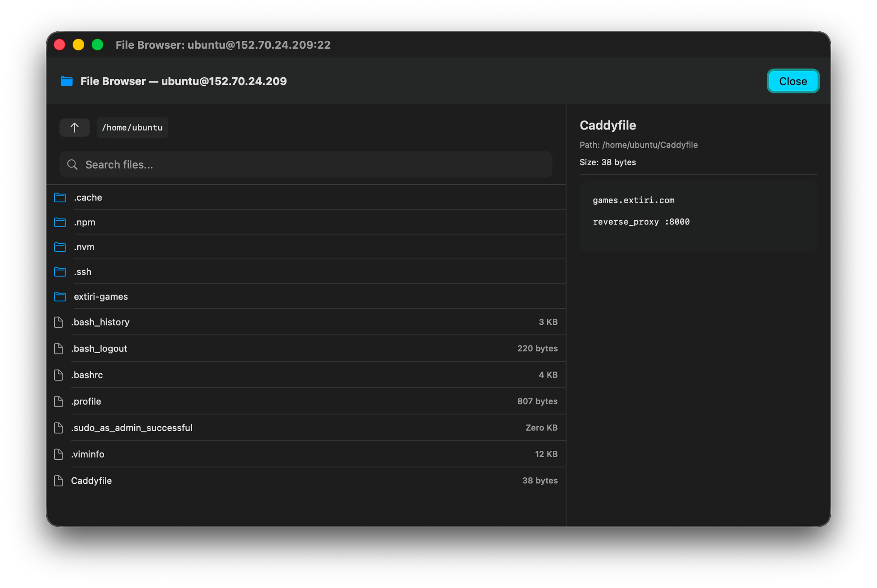Viewport: 877px width, 588px height.
Task: Go up to the parent directory arrow
Action: click(75, 128)
